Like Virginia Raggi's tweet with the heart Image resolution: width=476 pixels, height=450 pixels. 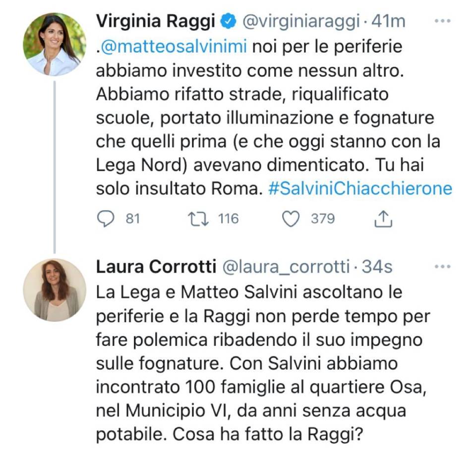[x=291, y=219]
